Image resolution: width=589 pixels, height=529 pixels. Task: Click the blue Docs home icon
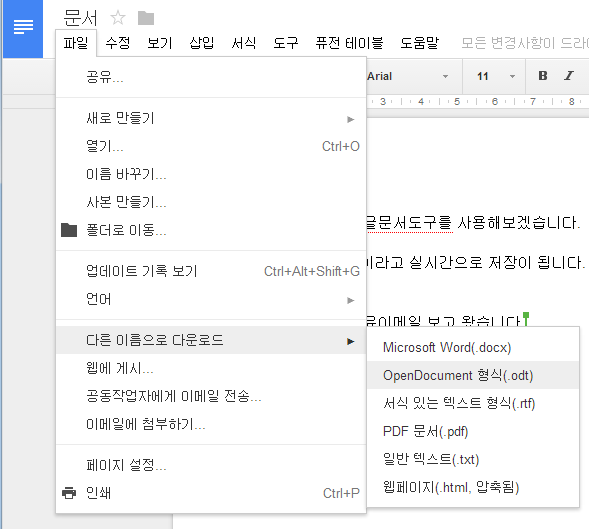click(x=23, y=29)
